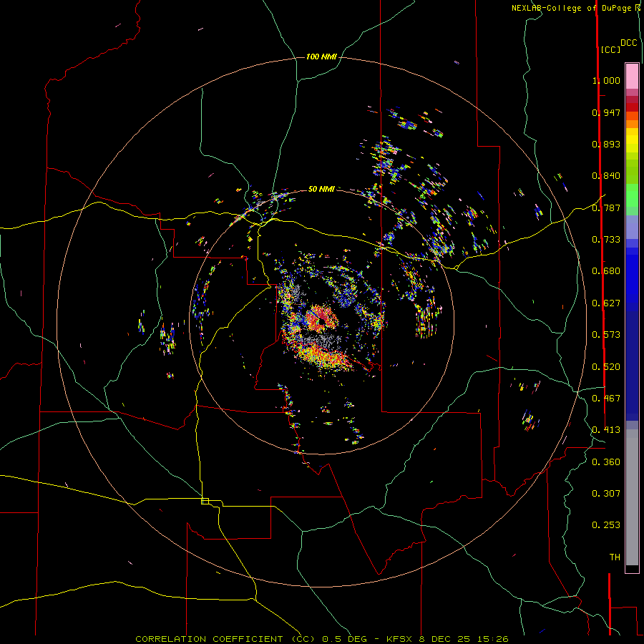Click the 0.947 color scale value
Image resolution: width=644 pixels, height=644 pixels.
(x=606, y=112)
